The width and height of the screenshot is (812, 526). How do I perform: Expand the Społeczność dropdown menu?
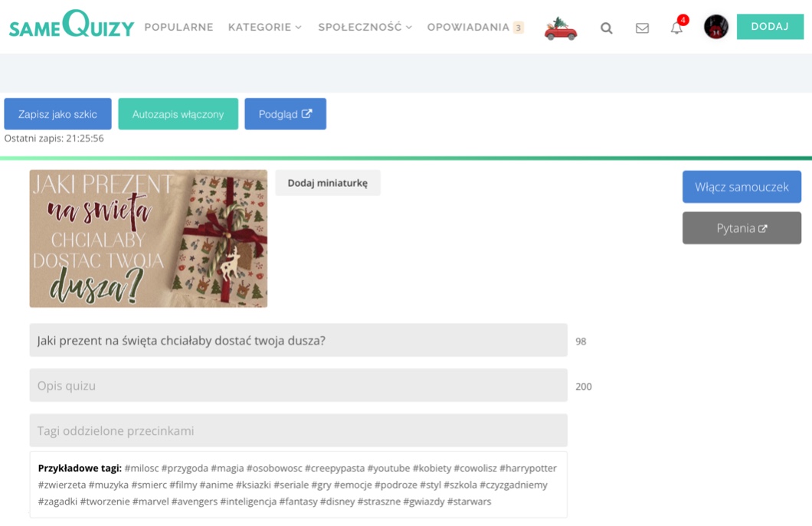pos(365,27)
